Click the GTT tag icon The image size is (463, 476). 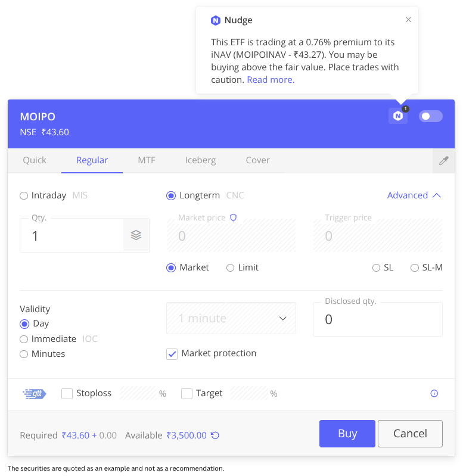pyautogui.click(x=35, y=394)
